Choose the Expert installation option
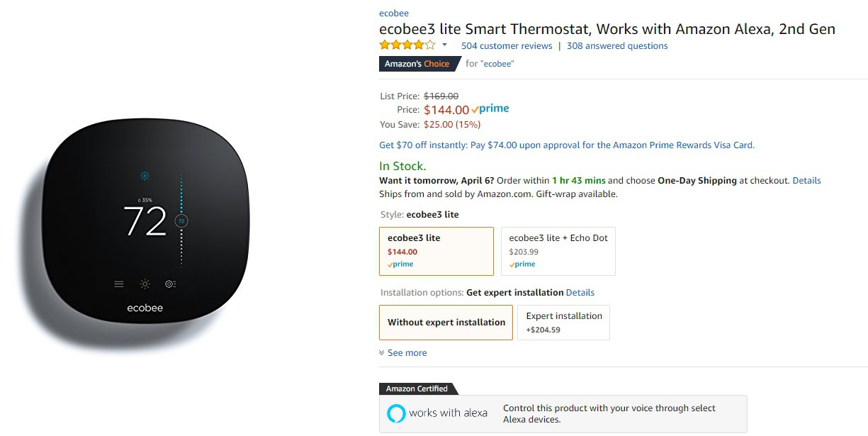 tap(563, 323)
